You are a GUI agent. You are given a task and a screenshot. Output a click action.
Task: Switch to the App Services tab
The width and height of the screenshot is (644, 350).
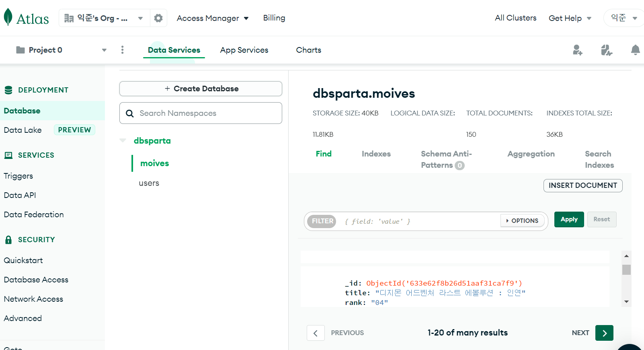(x=244, y=50)
